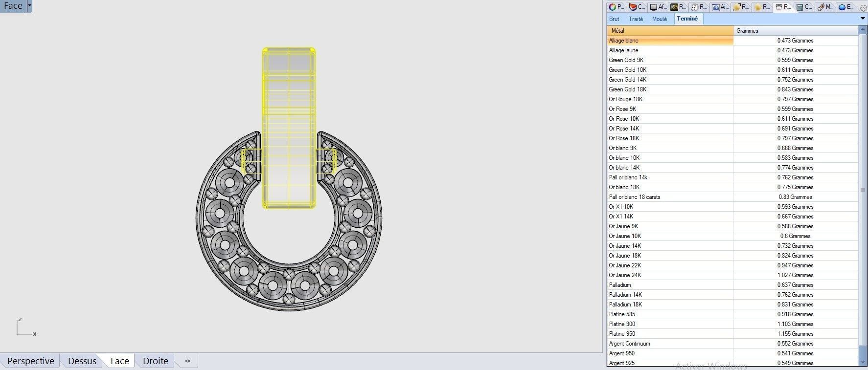Select the Or Jaune 18K row
Viewport: 868px width, 370px height.
click(732, 256)
